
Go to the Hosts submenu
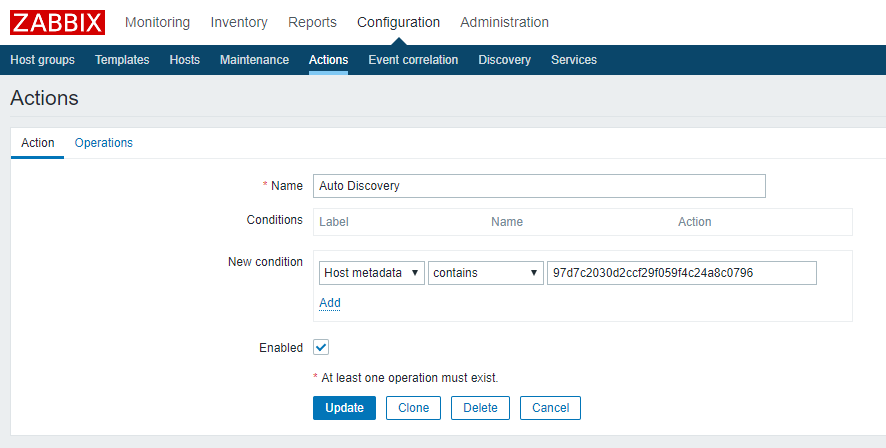pos(185,60)
